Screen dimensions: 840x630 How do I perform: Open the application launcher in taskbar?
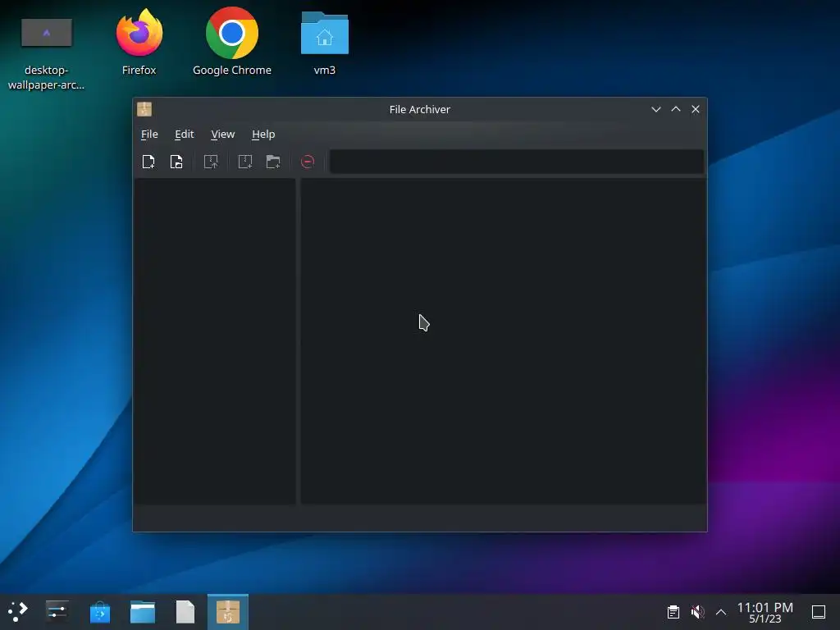pos(18,611)
